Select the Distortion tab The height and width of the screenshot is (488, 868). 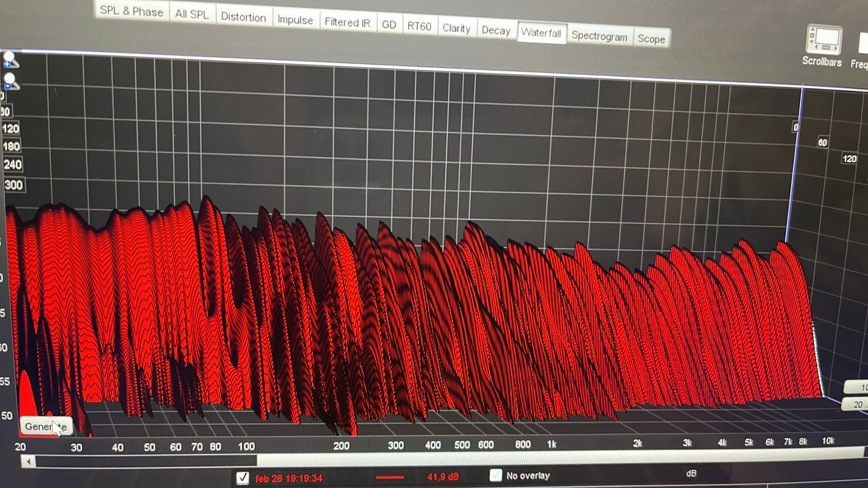(x=243, y=17)
